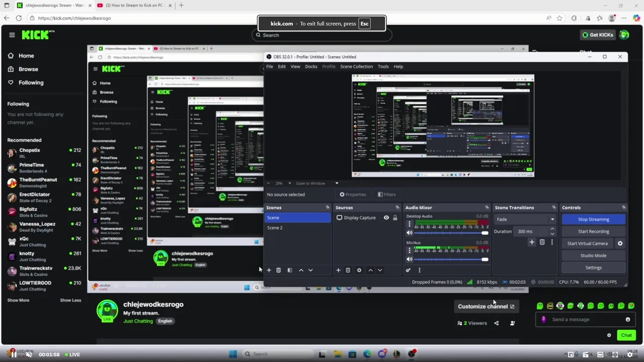Screen dimensions: 644x362
Task: Move scene down in Scenes panel
Action: [310, 270]
